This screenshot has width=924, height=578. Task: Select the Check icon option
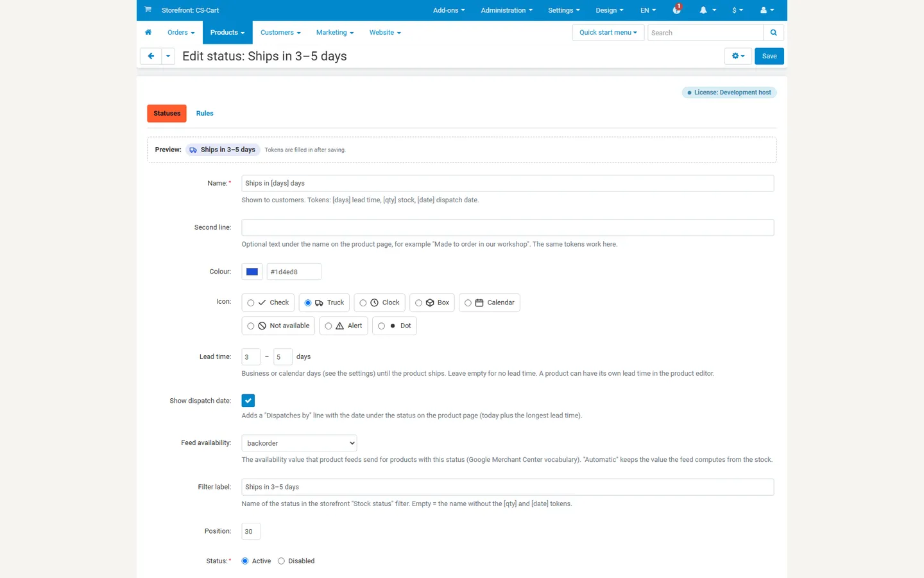point(269,302)
